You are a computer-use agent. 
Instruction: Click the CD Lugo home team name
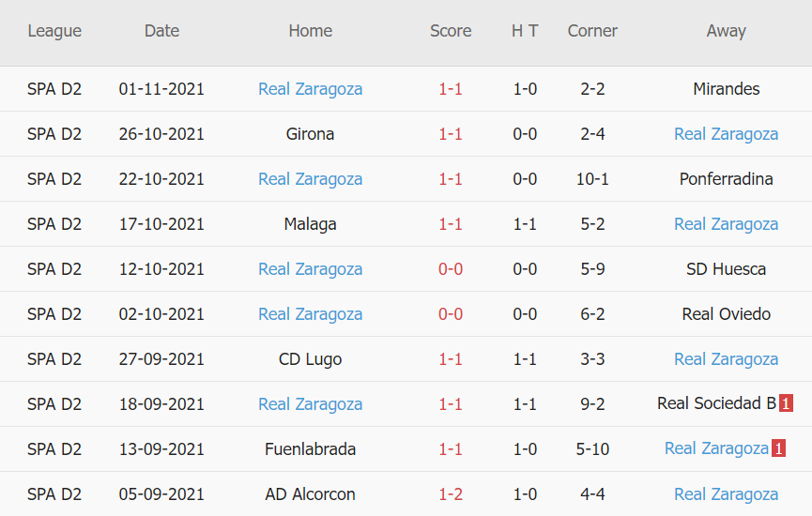tap(310, 359)
